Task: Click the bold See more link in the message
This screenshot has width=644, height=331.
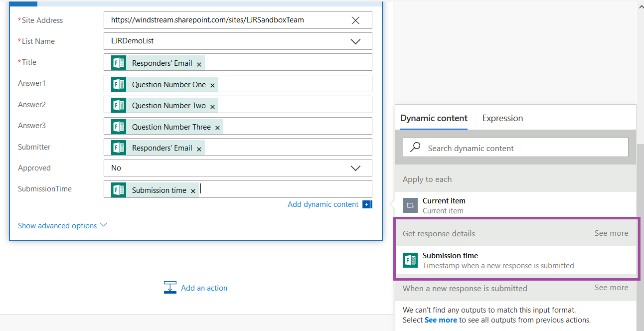Action: click(441, 320)
